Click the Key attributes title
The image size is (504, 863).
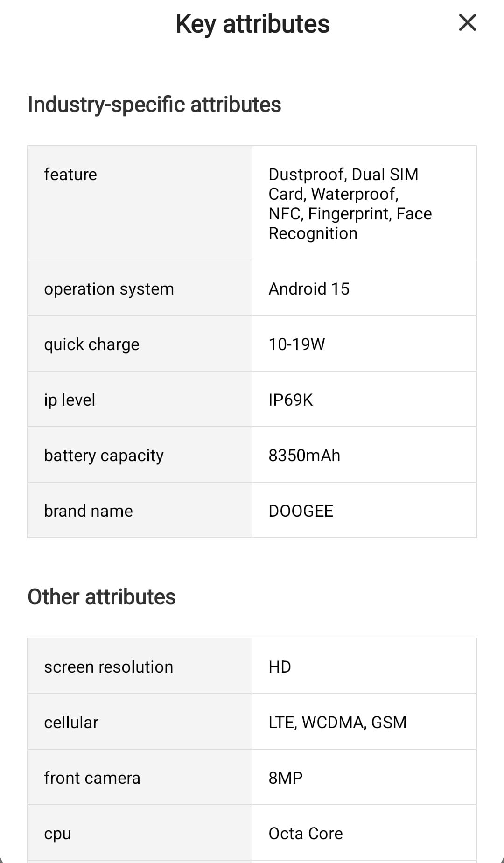tap(252, 24)
